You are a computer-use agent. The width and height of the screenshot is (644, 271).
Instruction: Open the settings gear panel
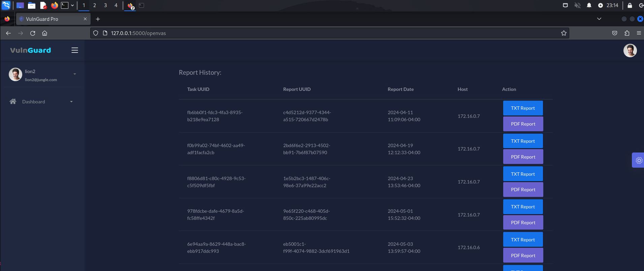pos(639,160)
